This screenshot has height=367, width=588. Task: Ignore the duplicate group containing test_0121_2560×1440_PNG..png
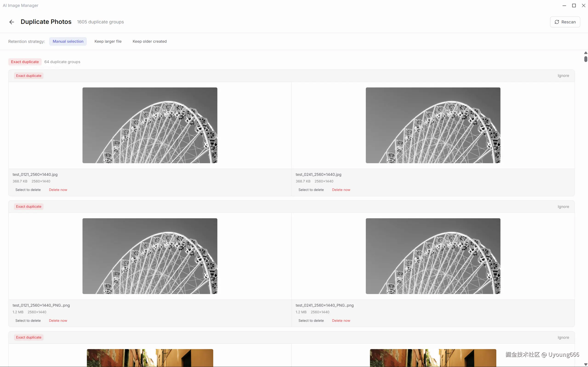[563, 207]
